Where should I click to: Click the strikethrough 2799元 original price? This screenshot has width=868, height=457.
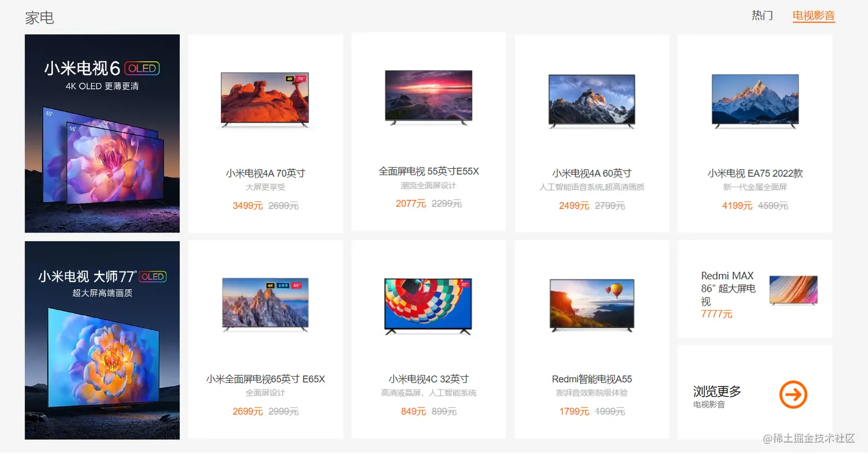coord(610,206)
